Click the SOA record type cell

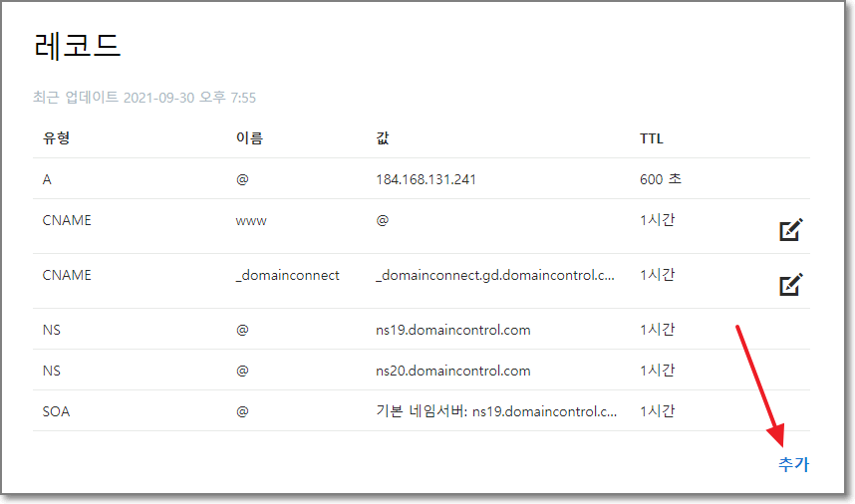[56, 411]
